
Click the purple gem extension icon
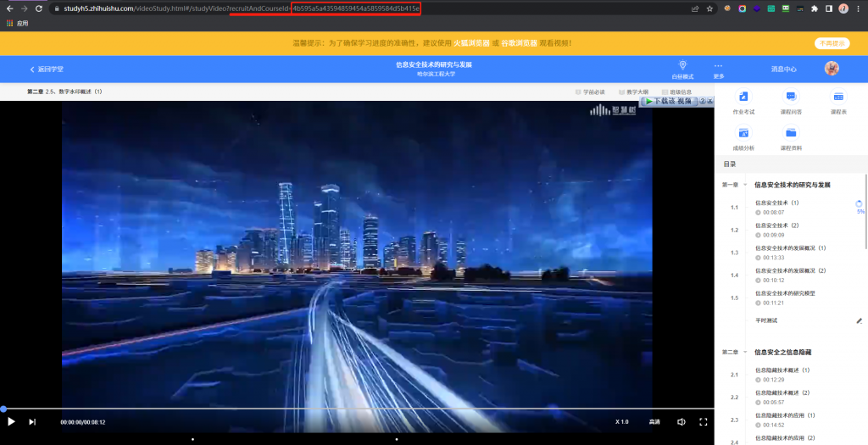click(x=756, y=8)
